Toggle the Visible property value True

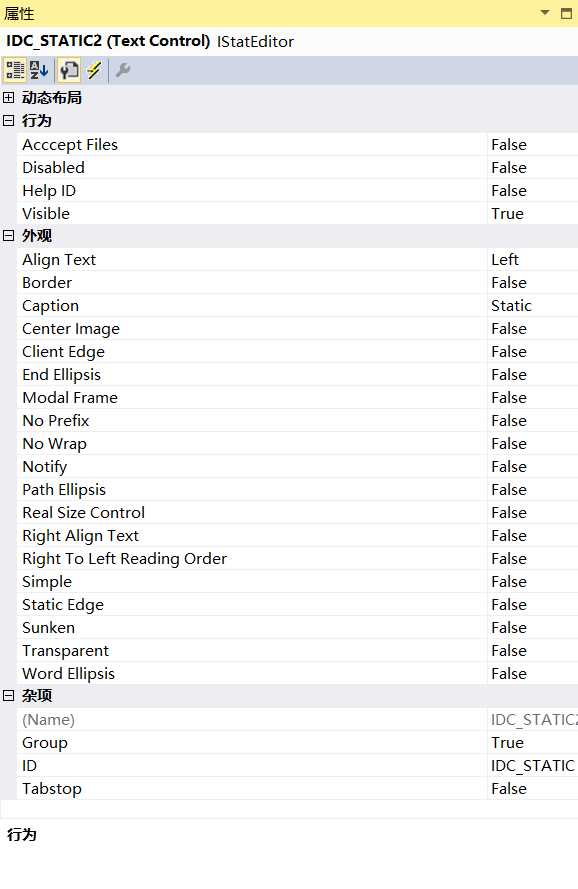coord(532,214)
